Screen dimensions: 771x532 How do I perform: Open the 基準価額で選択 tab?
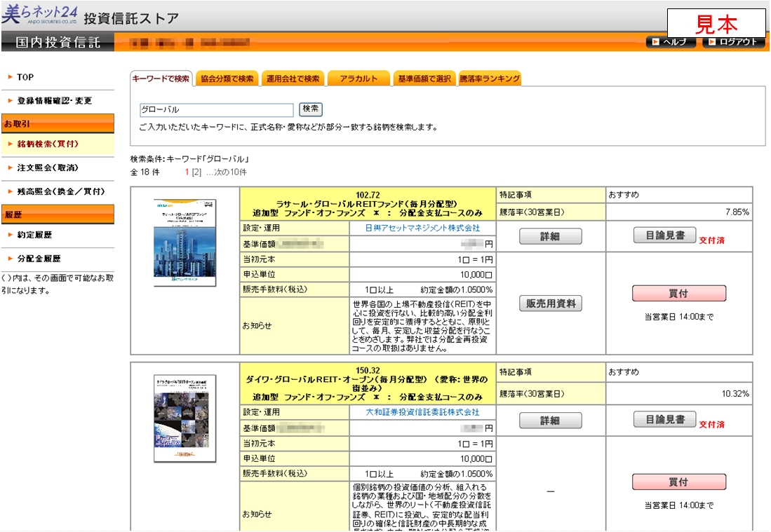[x=424, y=79]
